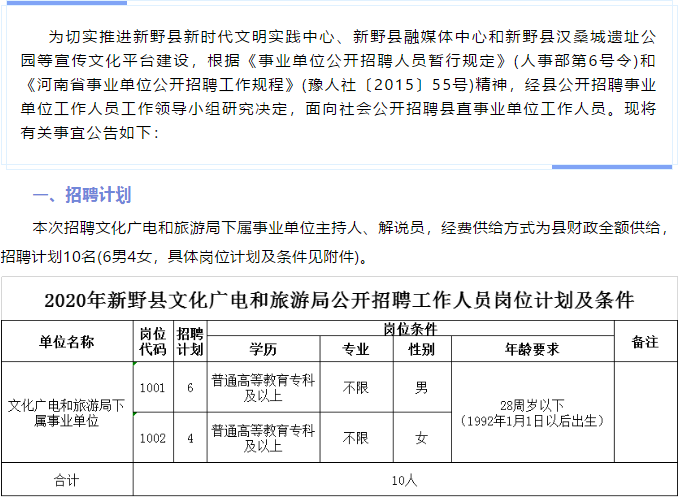The width and height of the screenshot is (680, 500).
Task: Click the 招聘计划 column header
Action: point(190,342)
